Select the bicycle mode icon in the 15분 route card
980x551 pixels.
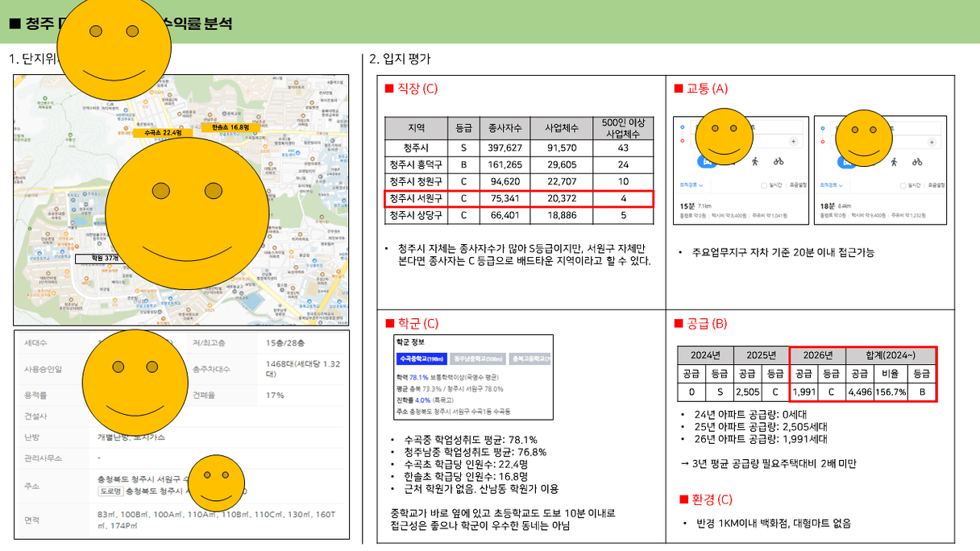(x=779, y=161)
